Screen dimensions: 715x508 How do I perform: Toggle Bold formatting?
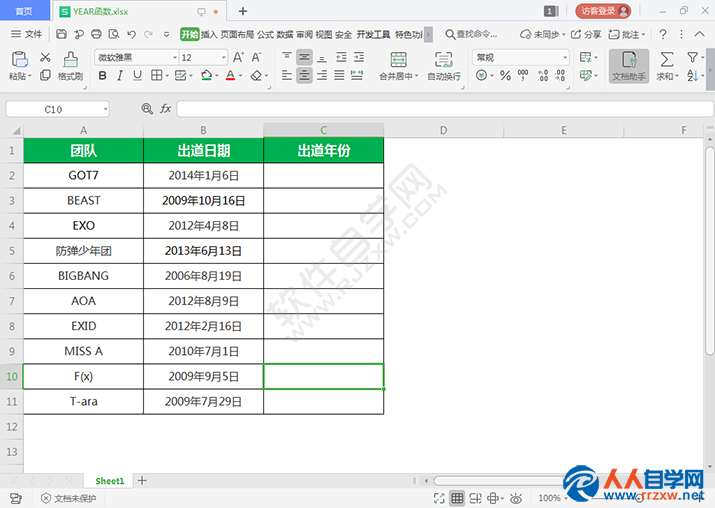pos(103,75)
